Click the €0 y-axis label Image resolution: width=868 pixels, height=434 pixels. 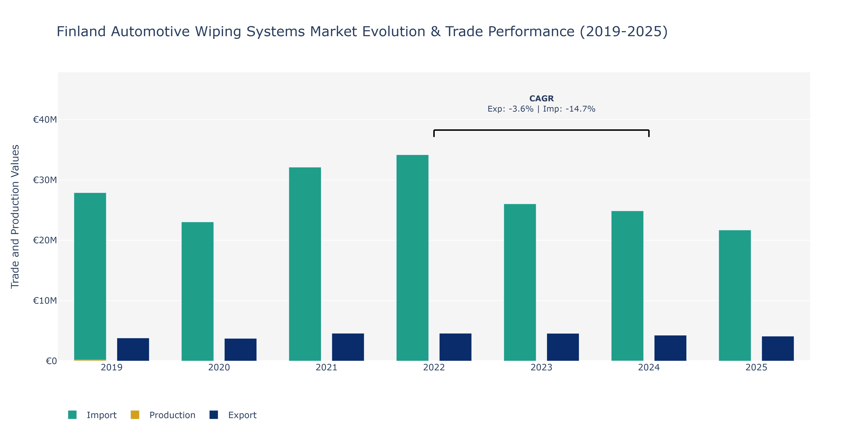tap(51, 361)
